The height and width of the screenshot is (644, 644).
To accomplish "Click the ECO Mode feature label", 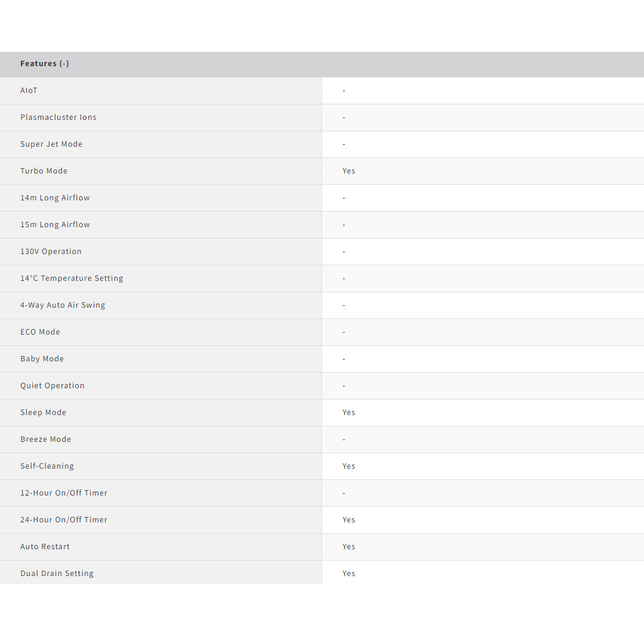I will click(x=40, y=332).
